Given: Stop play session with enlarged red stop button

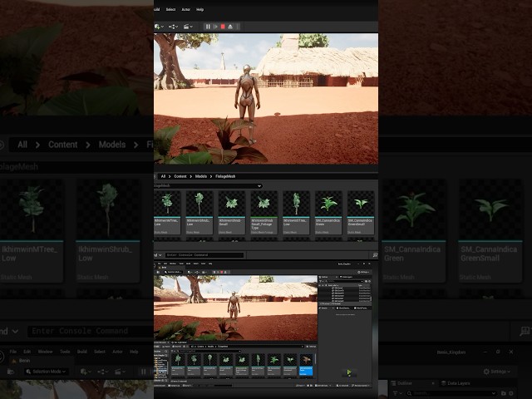Looking at the screenshot, I should pyautogui.click(x=223, y=27).
